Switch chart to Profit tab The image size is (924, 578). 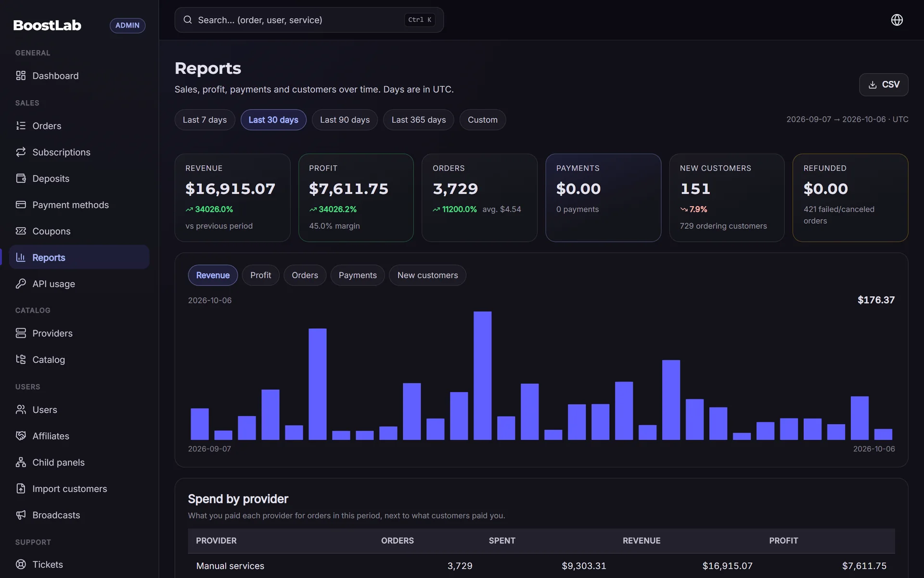click(261, 275)
